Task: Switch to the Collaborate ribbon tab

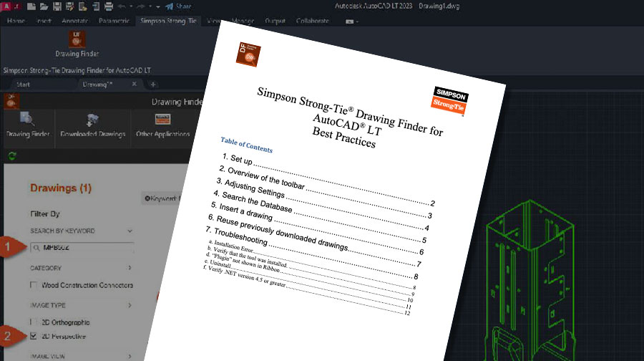Action: coord(313,21)
